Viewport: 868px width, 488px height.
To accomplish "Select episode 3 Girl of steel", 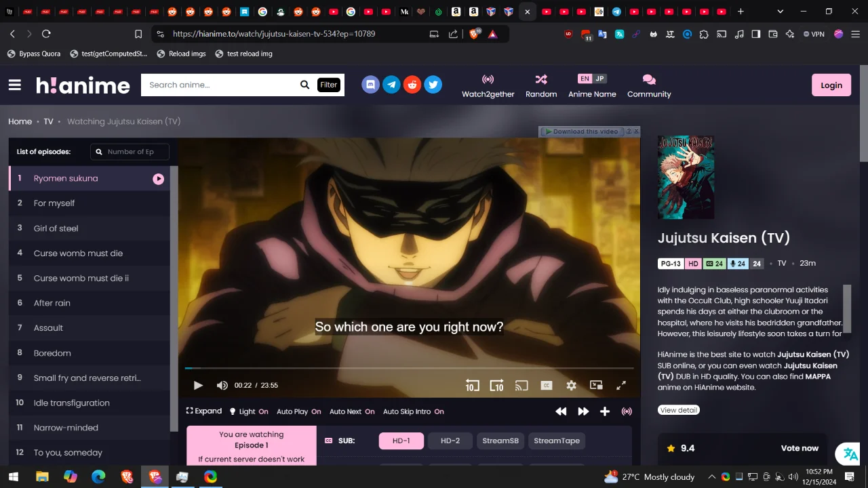I will 89,228.
